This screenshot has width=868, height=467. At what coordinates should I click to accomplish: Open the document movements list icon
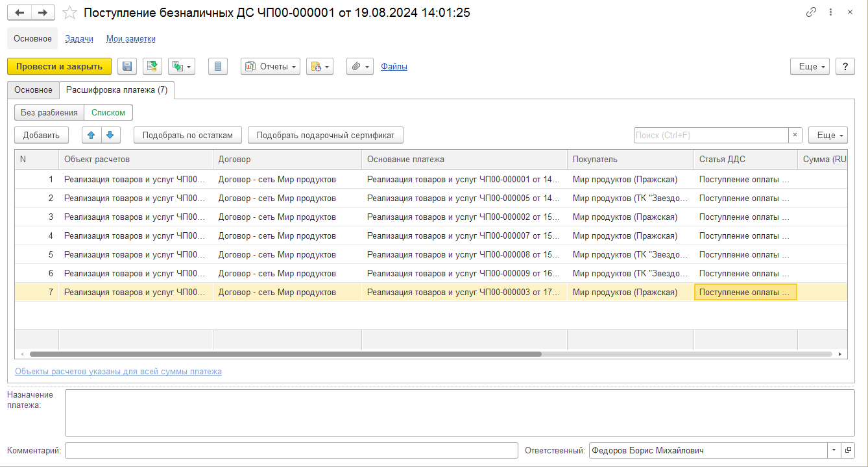point(217,66)
